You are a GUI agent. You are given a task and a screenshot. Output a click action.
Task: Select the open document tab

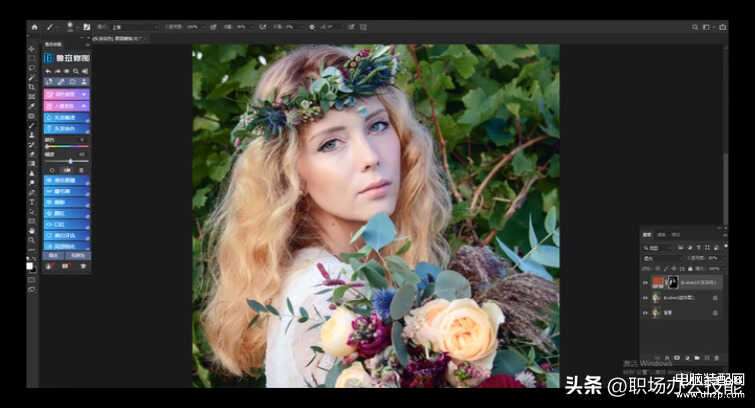coord(118,38)
